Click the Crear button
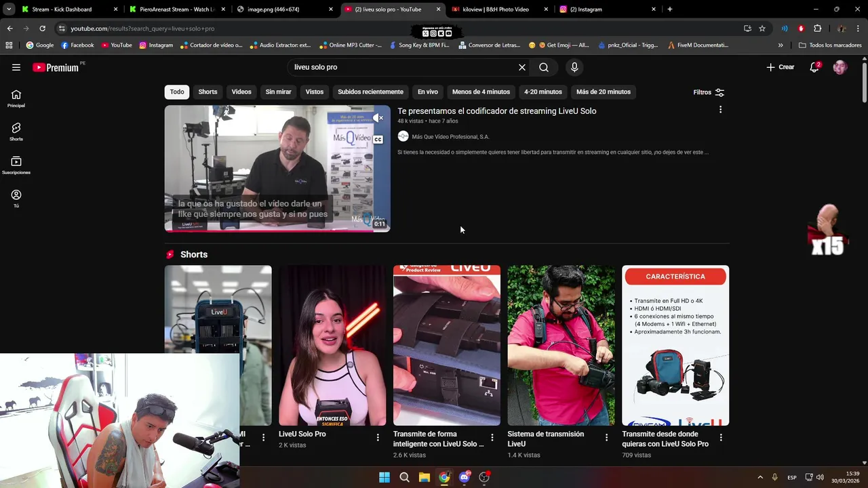The image size is (868, 488). (781, 67)
